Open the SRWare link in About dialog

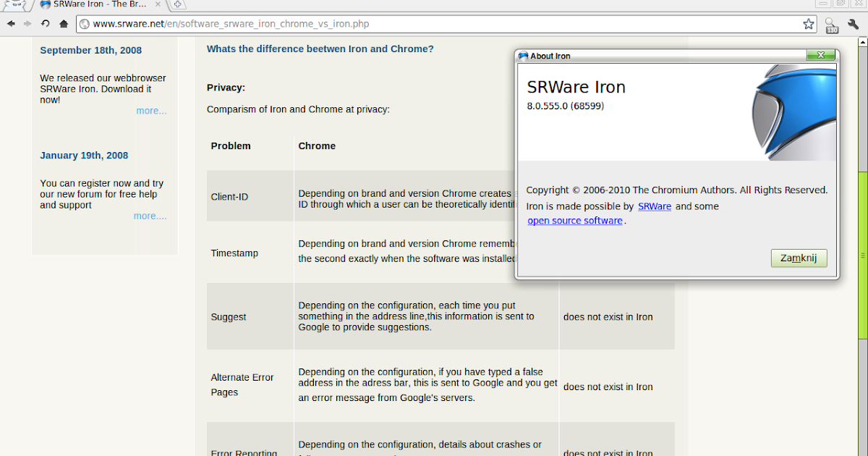point(655,206)
